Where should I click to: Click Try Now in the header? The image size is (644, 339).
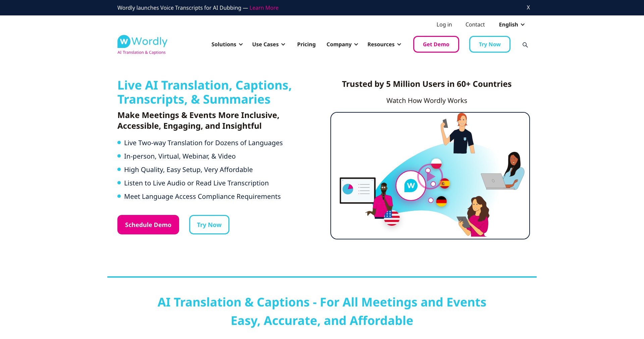pos(490,44)
